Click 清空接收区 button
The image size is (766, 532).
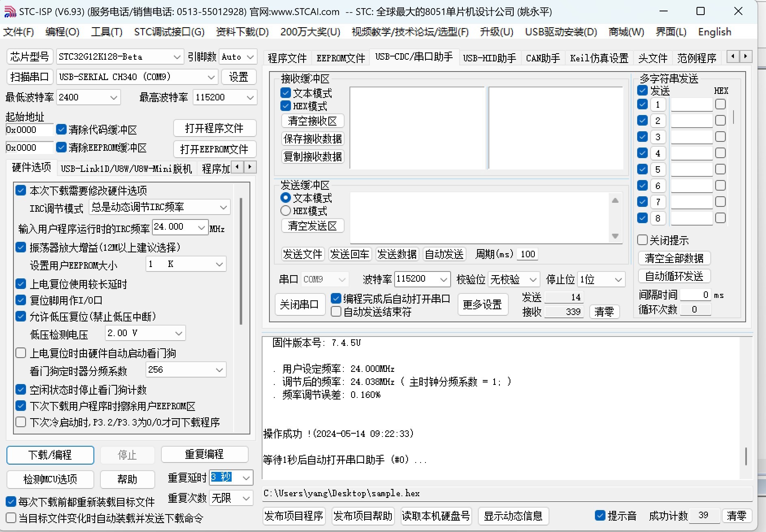coord(312,121)
